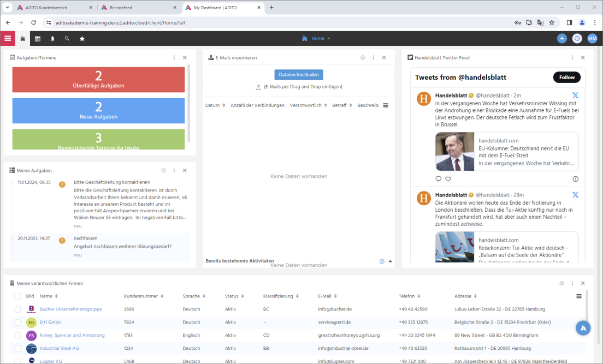The width and height of the screenshot is (603, 364).
Task: Collapse the Bereits bestehende Aktivitäten section
Action: pos(390,261)
